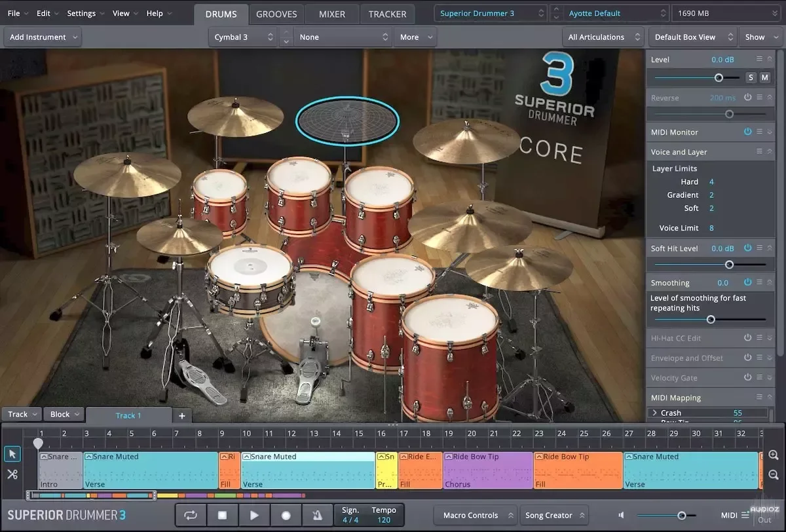Start playback with the play button
Image resolution: width=786 pixels, height=532 pixels.
tap(254, 515)
